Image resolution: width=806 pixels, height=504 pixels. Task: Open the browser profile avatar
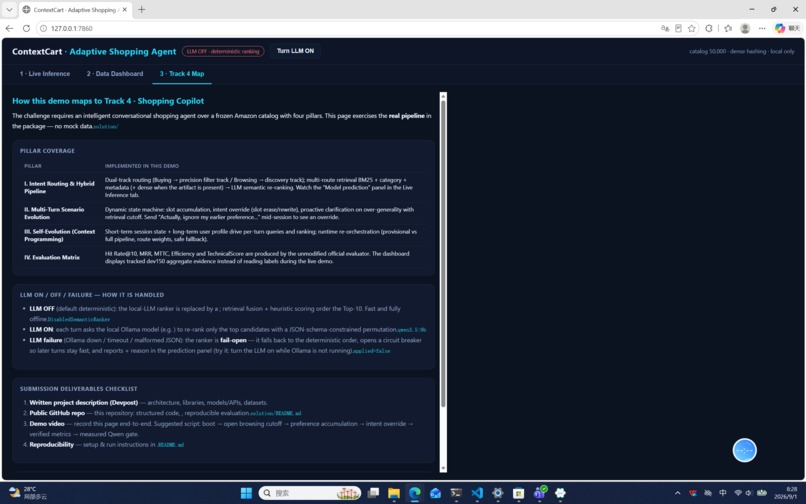(x=745, y=28)
